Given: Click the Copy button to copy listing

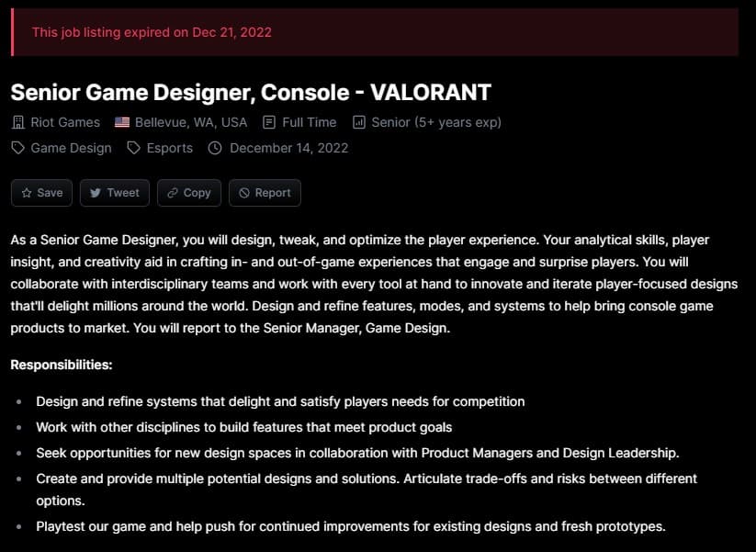Looking at the screenshot, I should [188, 193].
